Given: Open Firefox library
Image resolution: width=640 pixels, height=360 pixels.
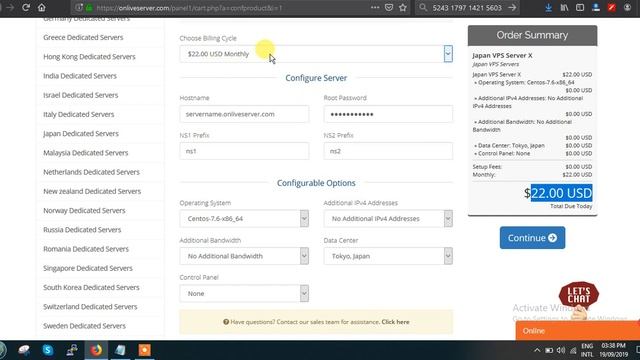Looking at the screenshot, I should click(564, 7).
